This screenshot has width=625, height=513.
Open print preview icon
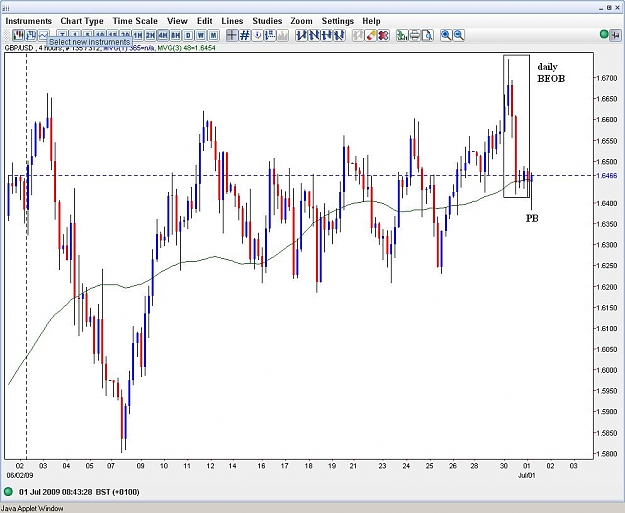click(427, 35)
